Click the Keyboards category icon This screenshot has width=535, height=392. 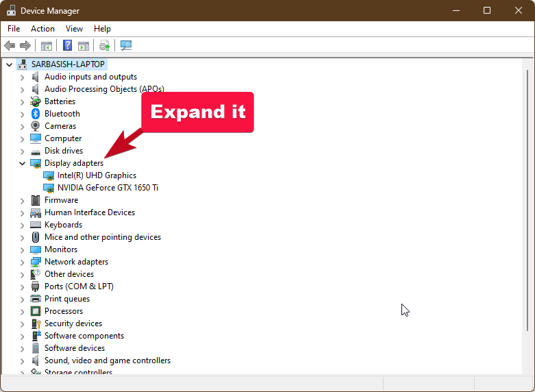(36, 225)
